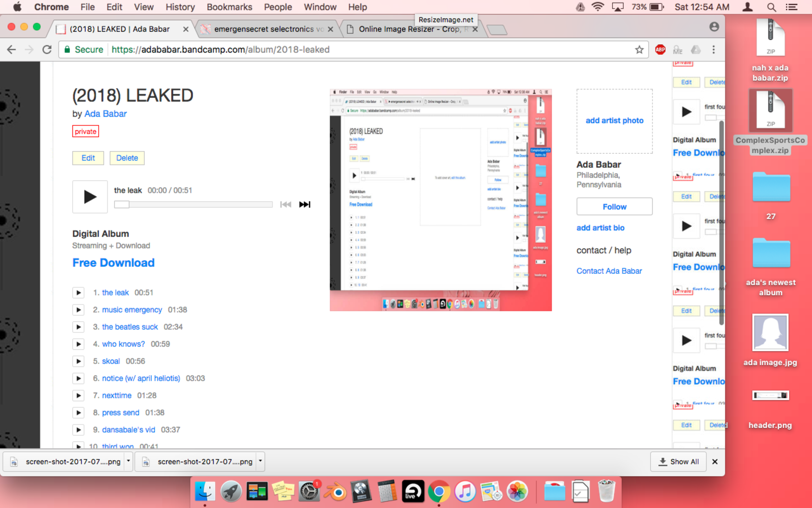
Task: Close the downloads bar
Action: [x=715, y=462]
